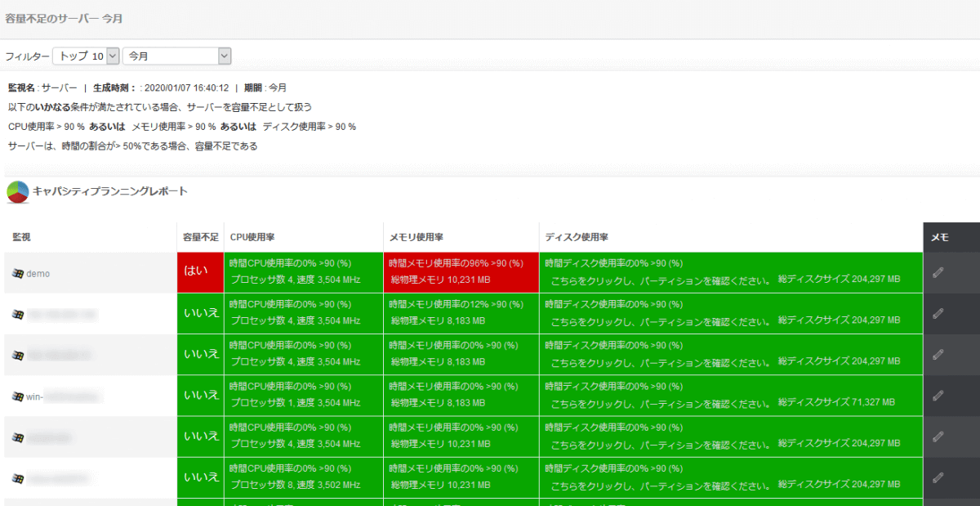Click いいえ cell in the win- row
The image size is (980, 506).
200,395
